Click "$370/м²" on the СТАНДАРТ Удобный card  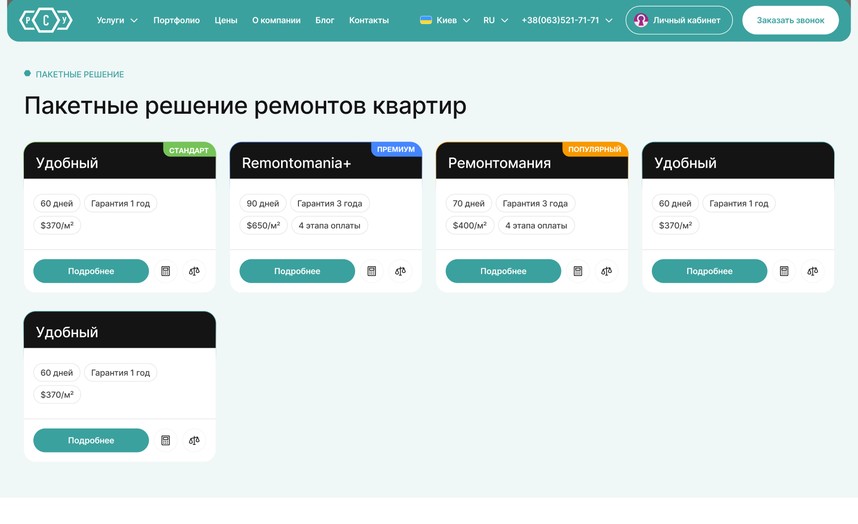(57, 225)
